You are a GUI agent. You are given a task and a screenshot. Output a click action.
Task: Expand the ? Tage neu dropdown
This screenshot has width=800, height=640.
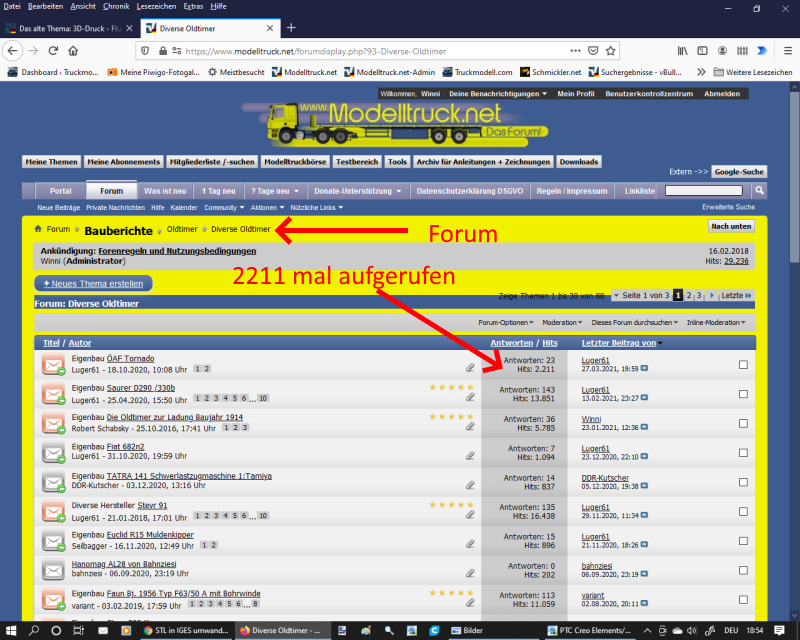274,191
